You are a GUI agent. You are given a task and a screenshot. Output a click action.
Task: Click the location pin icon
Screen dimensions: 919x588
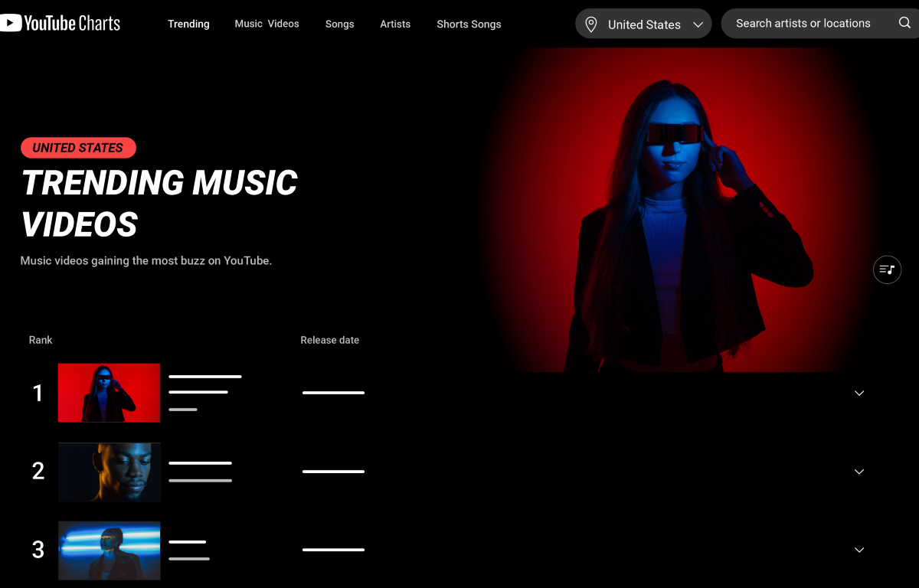(x=590, y=24)
